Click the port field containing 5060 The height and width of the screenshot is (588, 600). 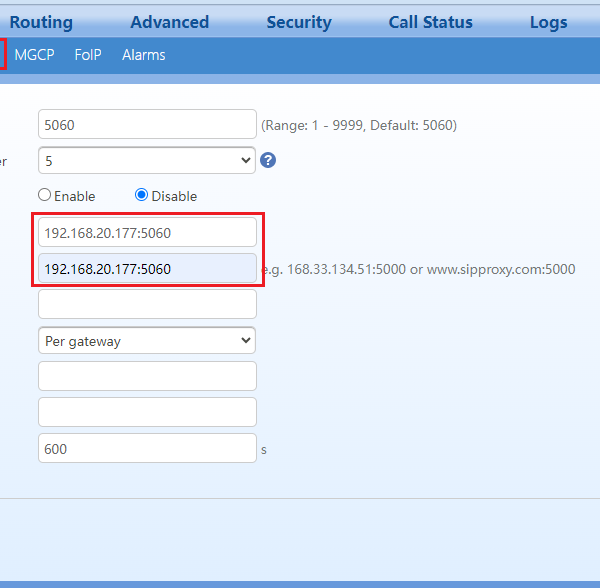point(147,125)
